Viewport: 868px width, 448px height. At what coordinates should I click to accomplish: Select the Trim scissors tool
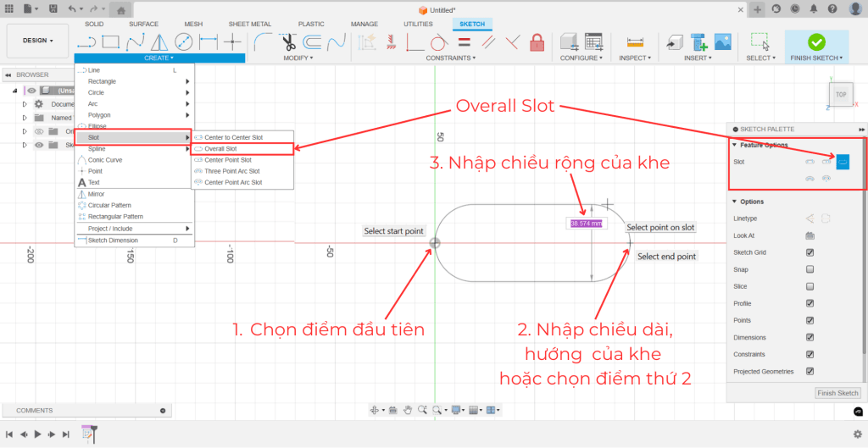point(288,41)
